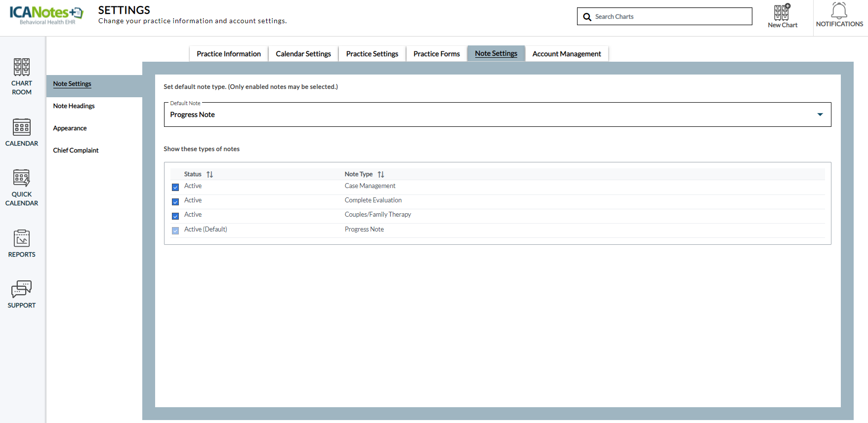Sort the table by Status column
Image resolution: width=868 pixels, height=423 pixels.
click(209, 174)
